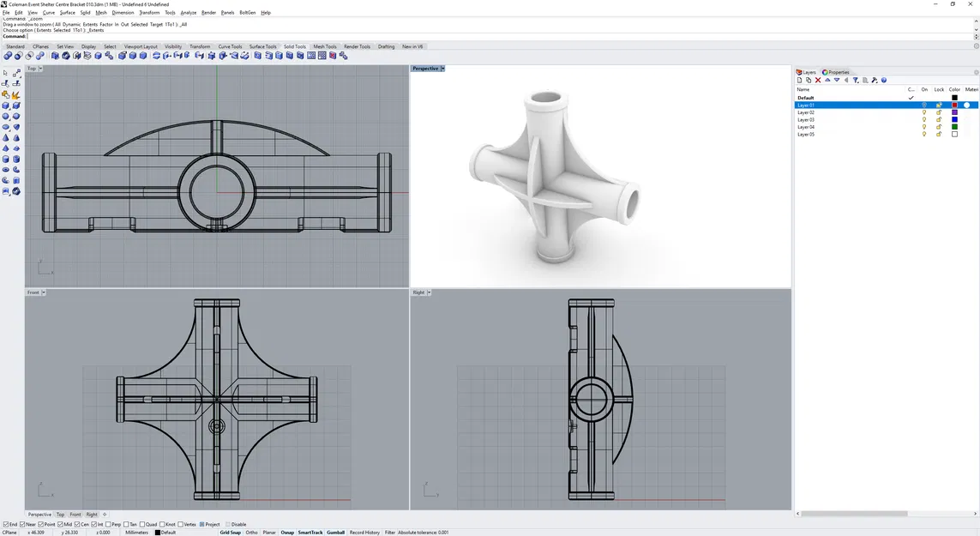Open layer tools hammer icon
980x536 pixels.
875,80
